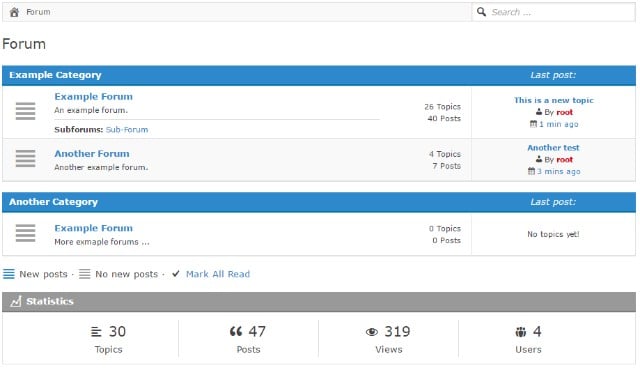Click 'Last post:' in Example Category header

pyautogui.click(x=553, y=75)
